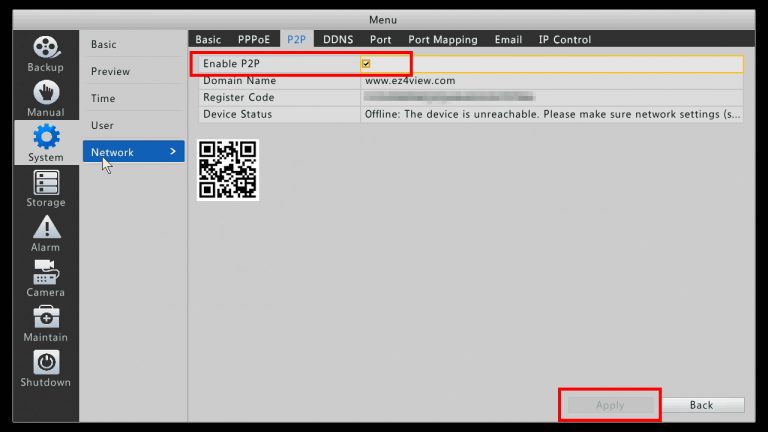
Task: Click the blurred Register Code value
Action: (x=449, y=97)
